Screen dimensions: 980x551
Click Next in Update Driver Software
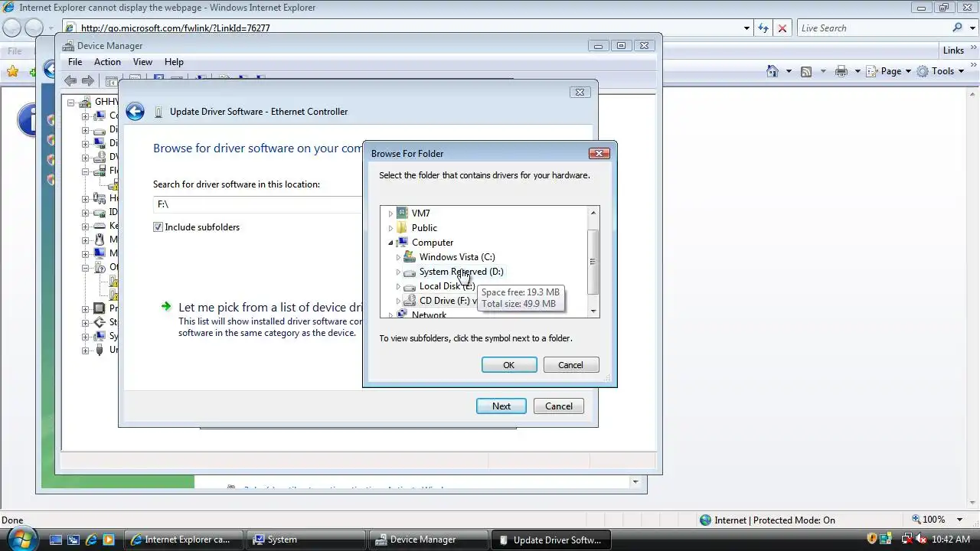coord(501,406)
